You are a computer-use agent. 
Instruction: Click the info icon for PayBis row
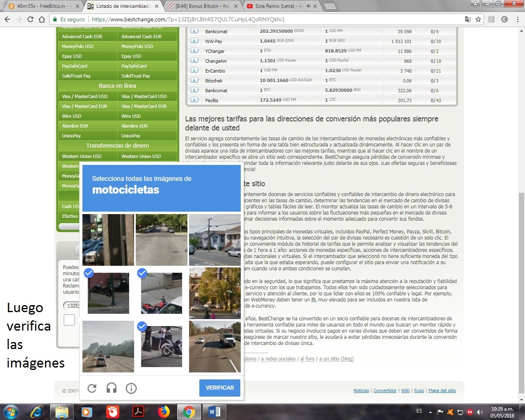(x=194, y=100)
